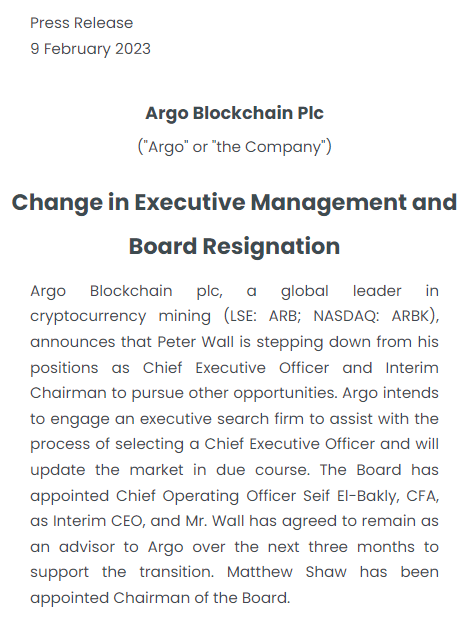Image resolution: width=461 pixels, height=641 pixels.
Task: Click 'Change in Executive Management and' title line
Action: (x=234, y=203)
